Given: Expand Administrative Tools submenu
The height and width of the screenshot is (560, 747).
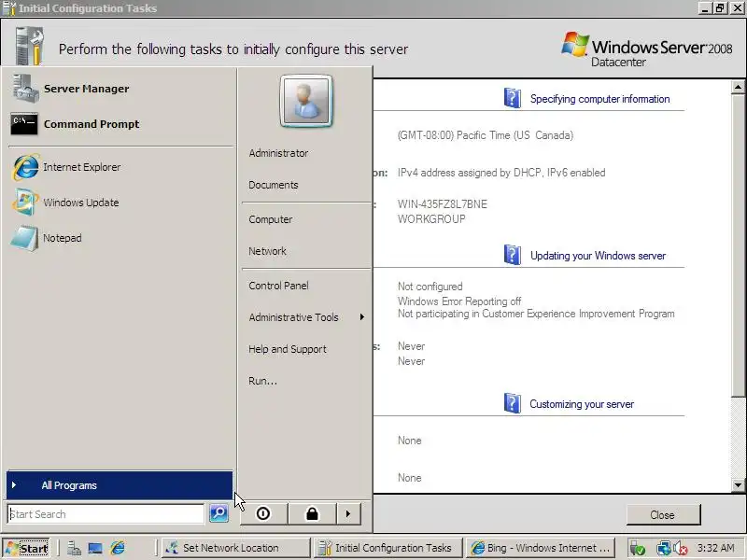Looking at the screenshot, I should click(306, 317).
